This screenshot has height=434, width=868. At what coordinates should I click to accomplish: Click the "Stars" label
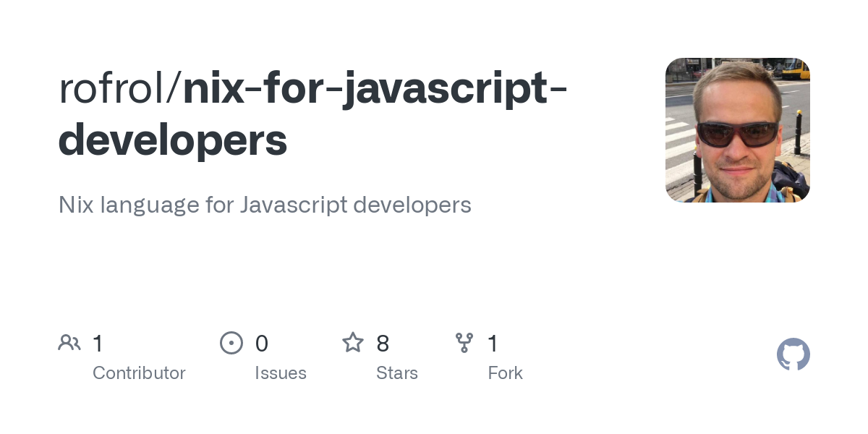point(397,373)
